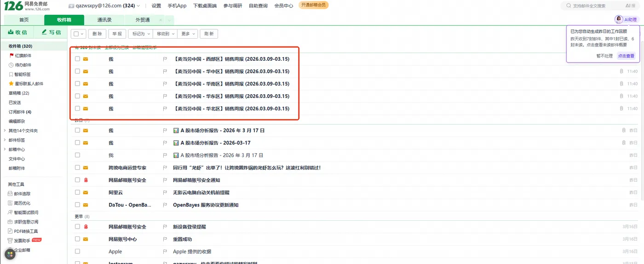
Task: Click the 收信 receive mail button
Action: (x=17, y=32)
